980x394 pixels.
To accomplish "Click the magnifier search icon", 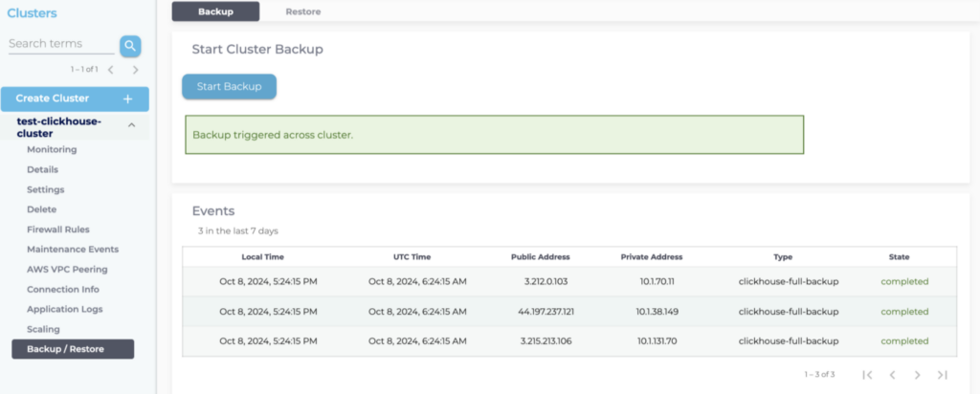I will tap(130, 45).
